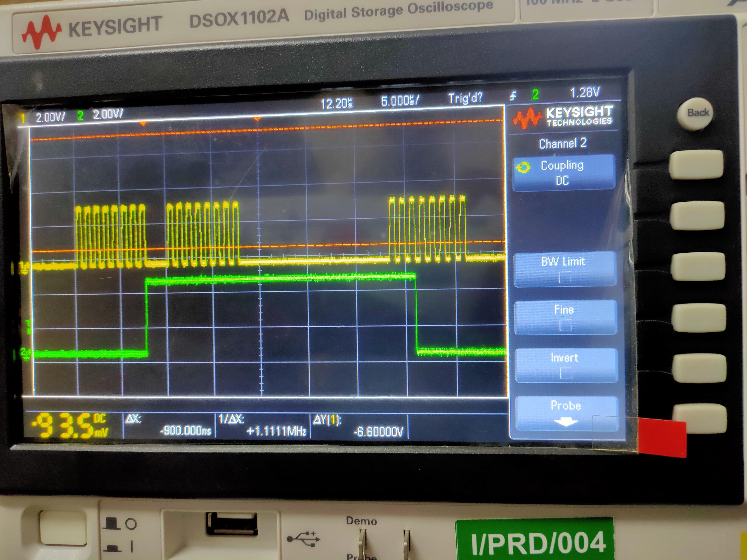The height and width of the screenshot is (560, 747).
Task: Click the 12.20 delay time readout
Action: click(x=337, y=103)
